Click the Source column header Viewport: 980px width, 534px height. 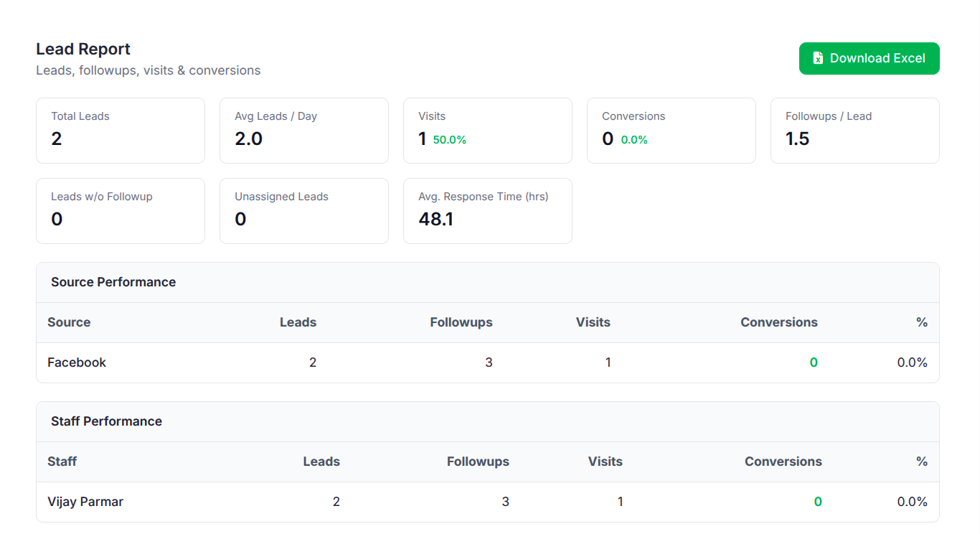click(x=69, y=322)
